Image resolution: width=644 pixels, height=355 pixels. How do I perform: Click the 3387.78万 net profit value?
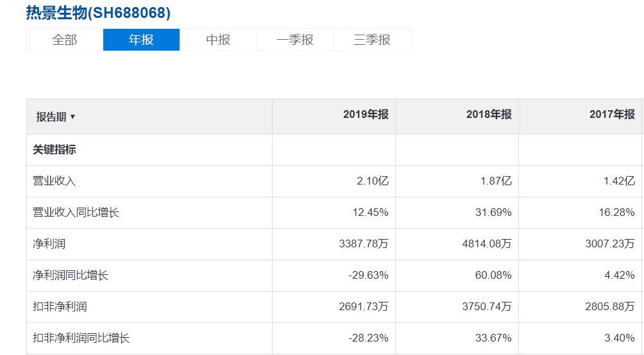364,244
